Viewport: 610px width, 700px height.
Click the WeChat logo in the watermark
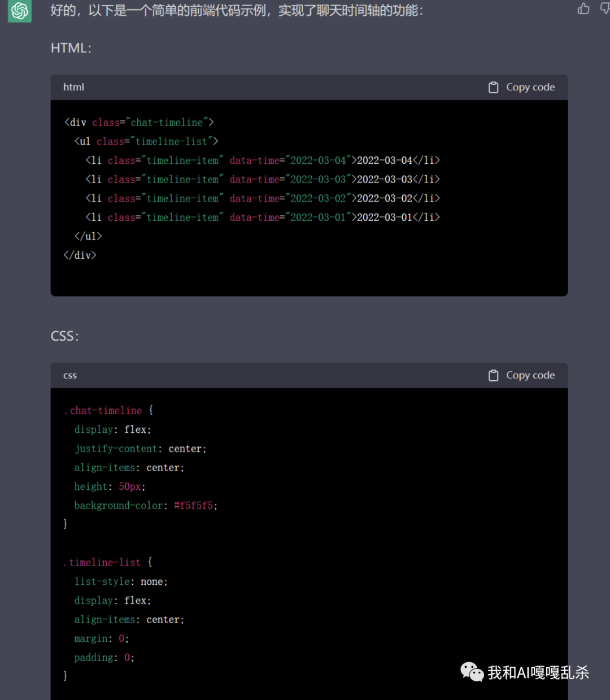pyautogui.click(x=472, y=672)
